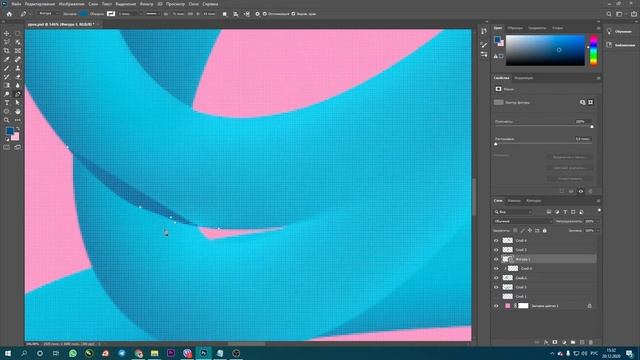Image resolution: width=640 pixels, height=360 pixels.
Task: Open the Фильтр menu
Action: coord(147,4)
